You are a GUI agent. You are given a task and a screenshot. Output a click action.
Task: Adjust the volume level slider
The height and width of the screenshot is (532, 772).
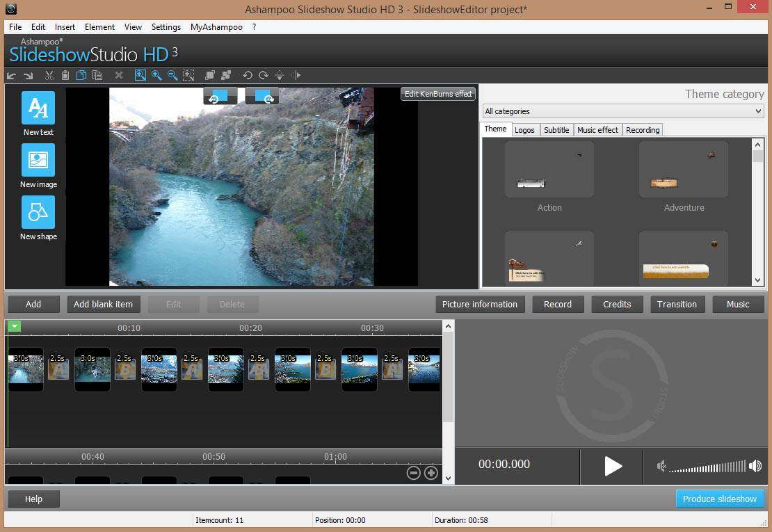coord(707,467)
